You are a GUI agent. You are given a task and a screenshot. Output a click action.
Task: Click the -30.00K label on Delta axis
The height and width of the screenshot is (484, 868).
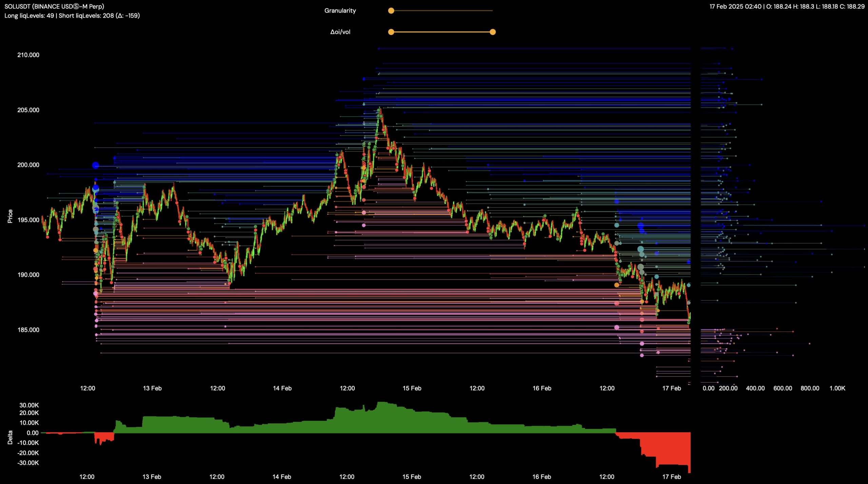click(28, 463)
